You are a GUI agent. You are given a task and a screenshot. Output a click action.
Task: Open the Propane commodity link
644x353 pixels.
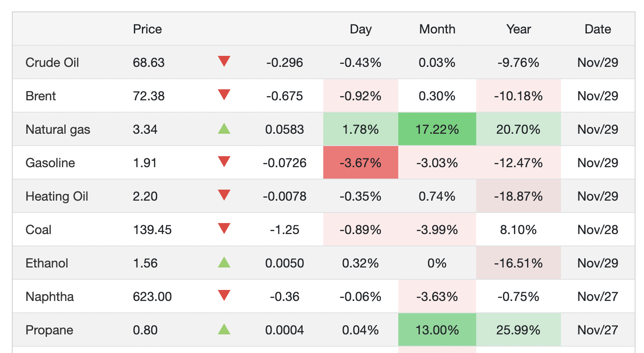[49, 330]
